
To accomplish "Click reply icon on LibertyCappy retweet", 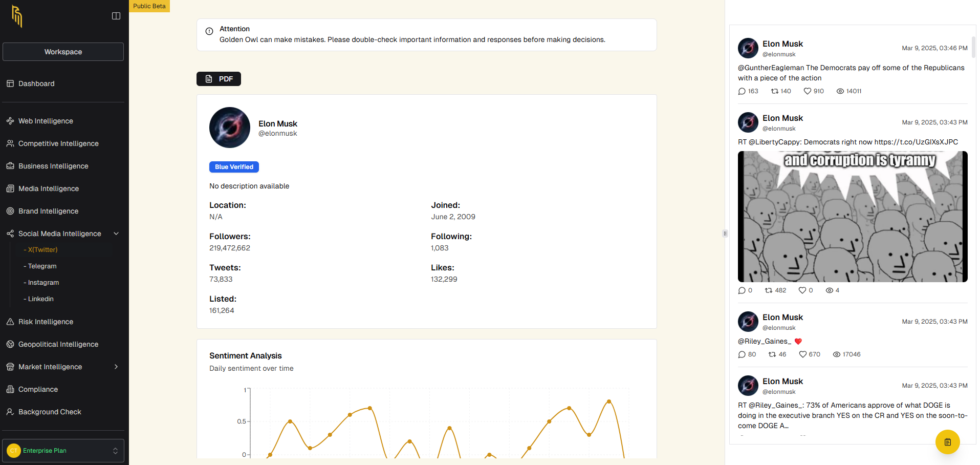I will click(742, 290).
